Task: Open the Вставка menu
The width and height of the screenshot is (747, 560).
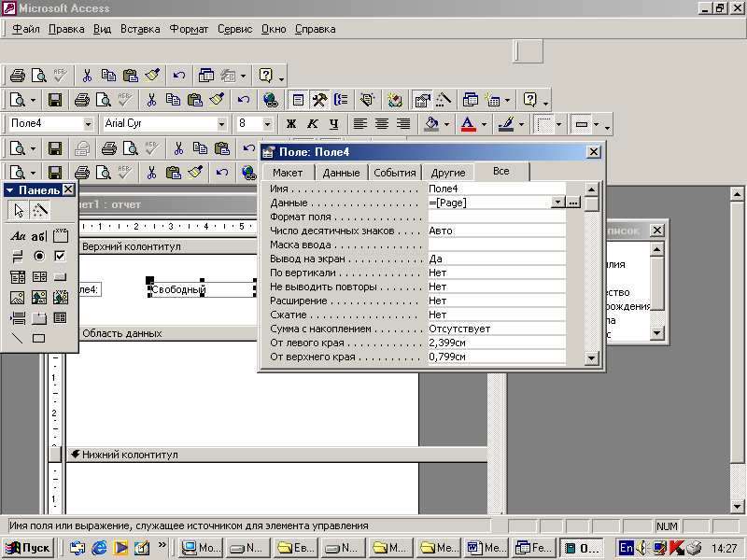Action: click(x=140, y=29)
